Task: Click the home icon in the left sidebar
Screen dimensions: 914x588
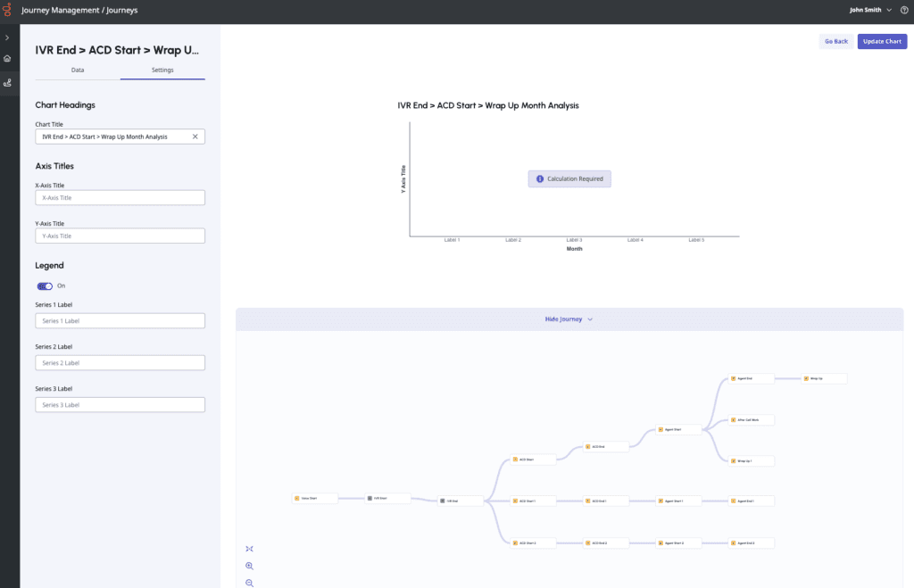Action: point(9,57)
